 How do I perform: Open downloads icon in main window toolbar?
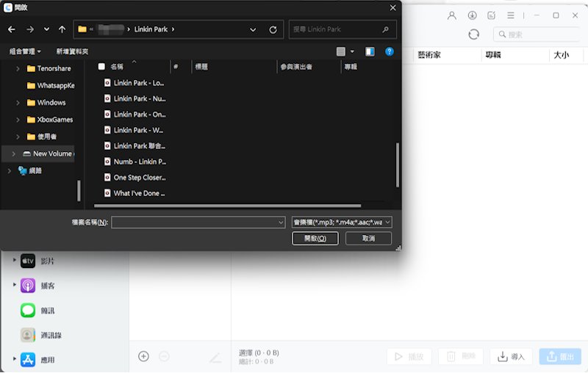[472, 15]
